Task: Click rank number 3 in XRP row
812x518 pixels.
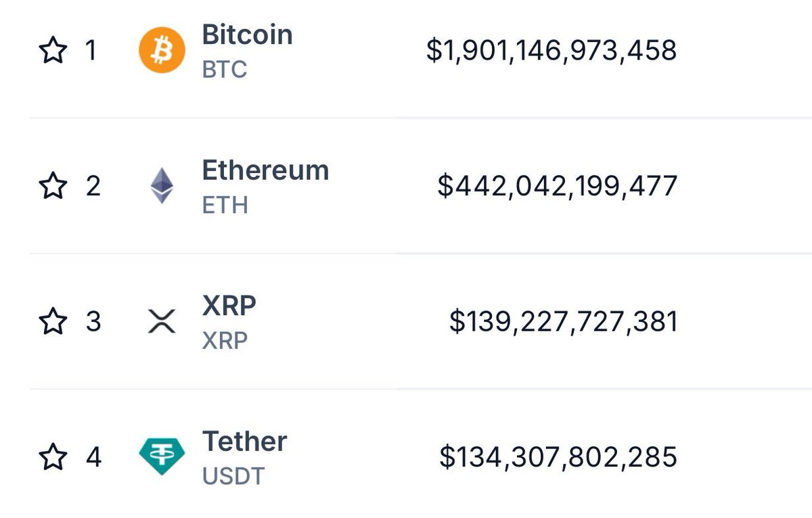Action: pyautogui.click(x=93, y=321)
